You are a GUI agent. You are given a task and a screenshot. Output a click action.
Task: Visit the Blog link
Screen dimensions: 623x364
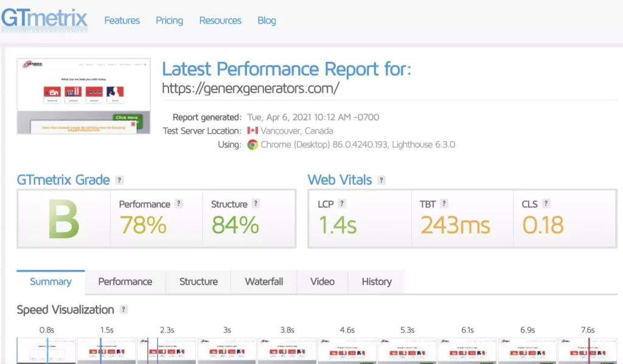[x=266, y=21]
